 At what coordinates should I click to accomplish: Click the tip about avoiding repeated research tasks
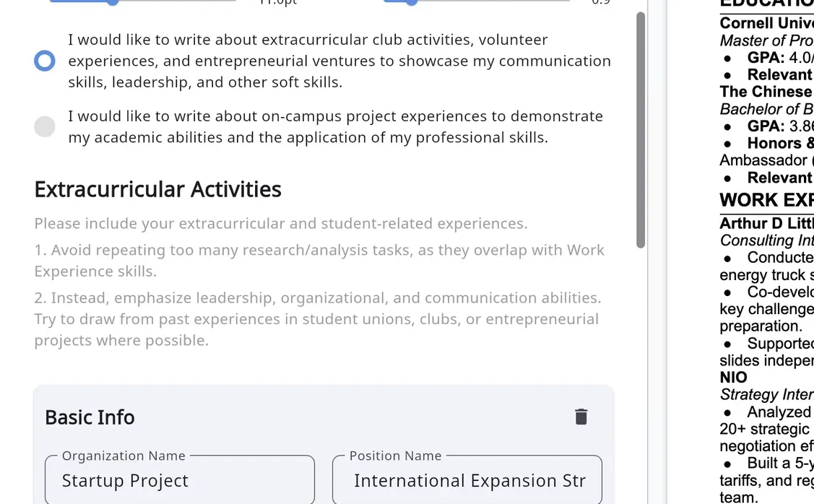[x=319, y=261]
